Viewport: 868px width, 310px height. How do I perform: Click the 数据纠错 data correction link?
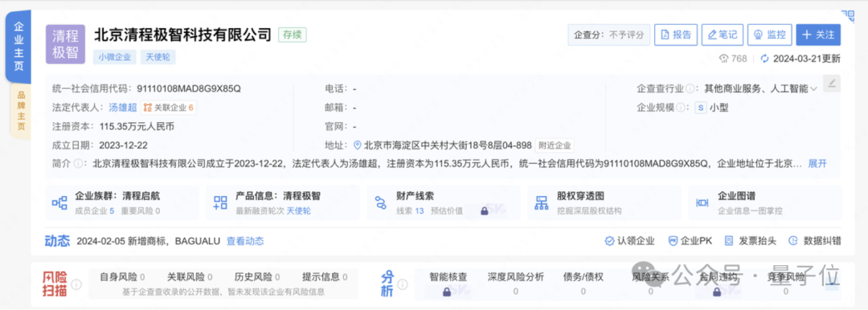coord(815,241)
